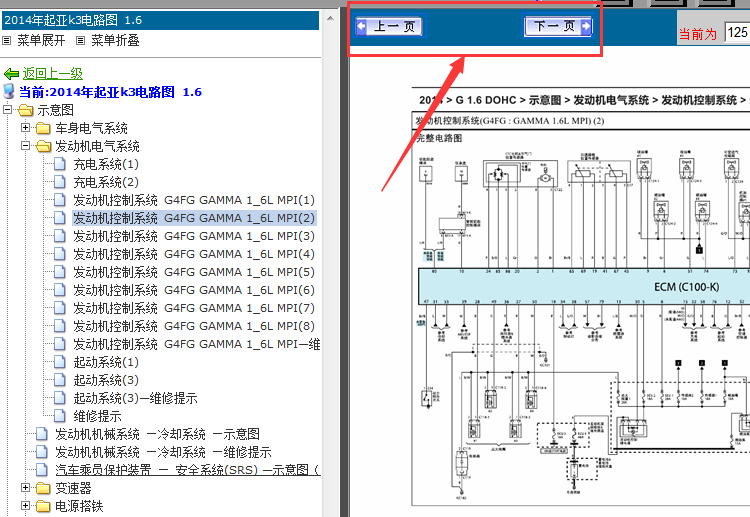The image size is (750, 517).
Task: Click the 返回上一级 link
Action: (x=53, y=74)
